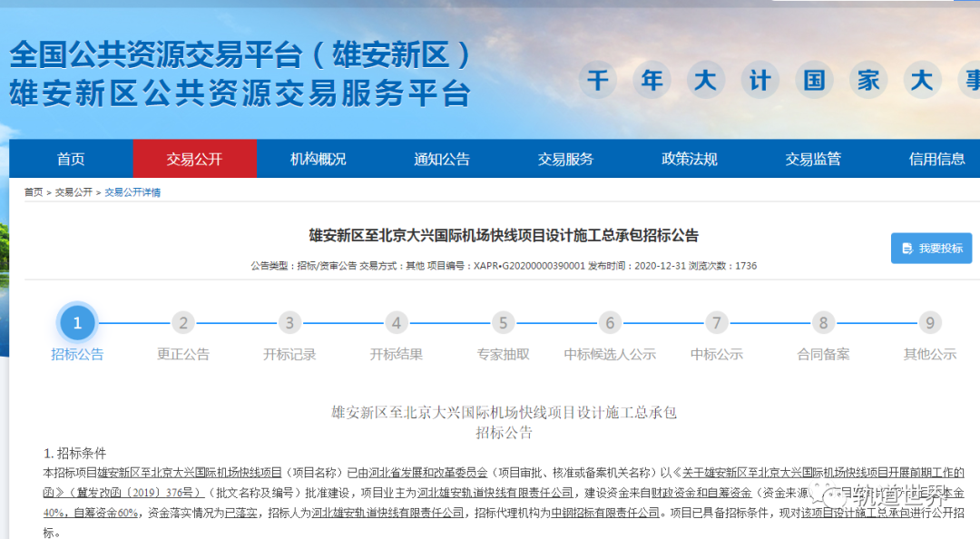Select the 信用信息 nav tab
This screenshot has width=980, height=539.
(x=936, y=158)
